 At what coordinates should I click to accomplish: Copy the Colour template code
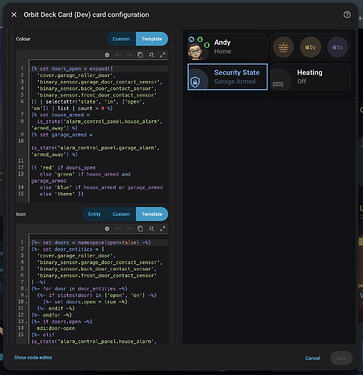[x=140, y=55]
